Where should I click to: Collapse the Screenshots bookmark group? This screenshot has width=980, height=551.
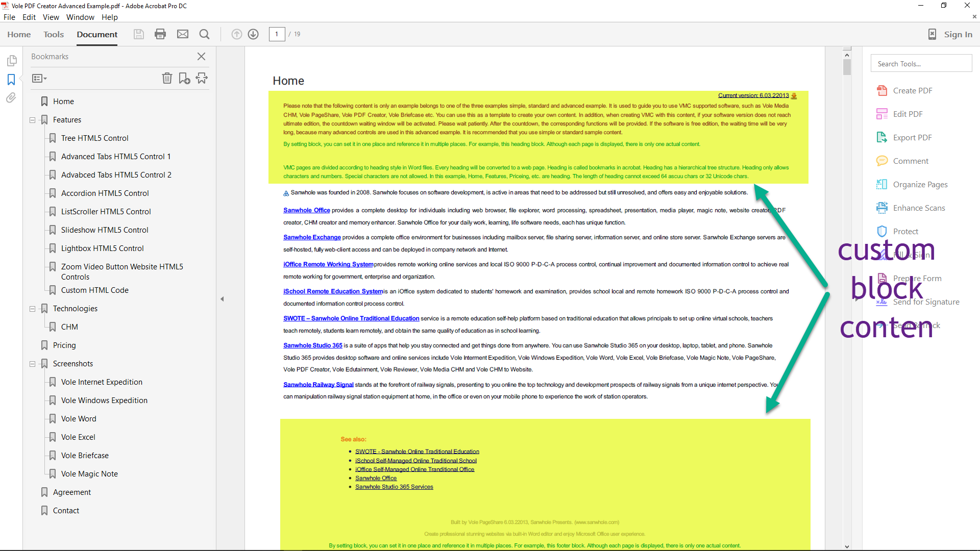pos(32,364)
